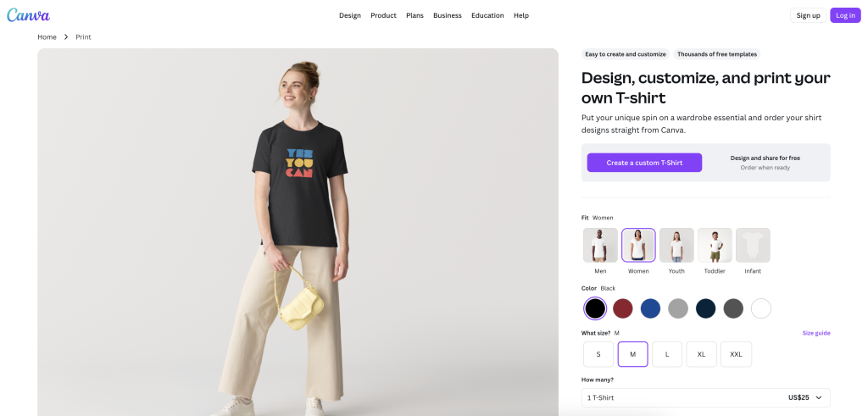
Task: Open the quantity dropdown for 1 T-Shirt
Action: (x=705, y=397)
